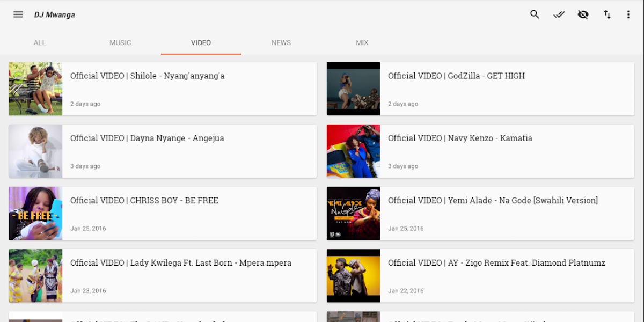Screen dimensions: 644x322
Task: Click the AY Zigo Remix thumbnail
Action: point(353,276)
